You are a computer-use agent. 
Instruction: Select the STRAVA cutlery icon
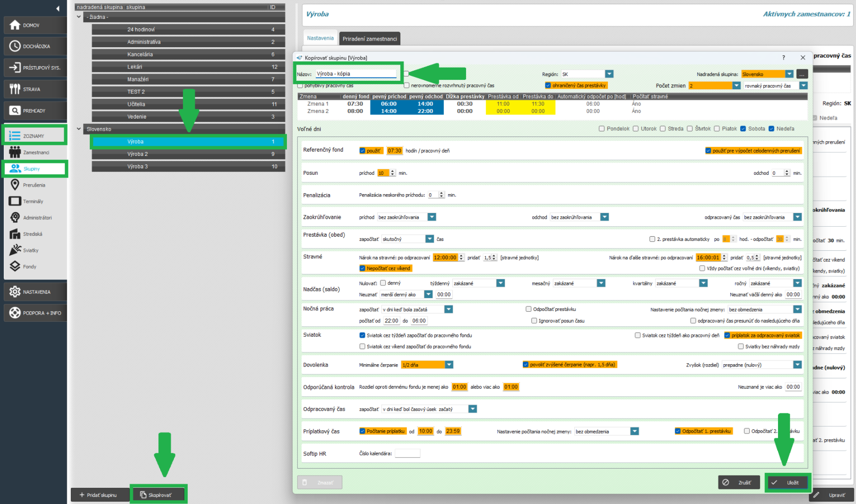(x=15, y=89)
